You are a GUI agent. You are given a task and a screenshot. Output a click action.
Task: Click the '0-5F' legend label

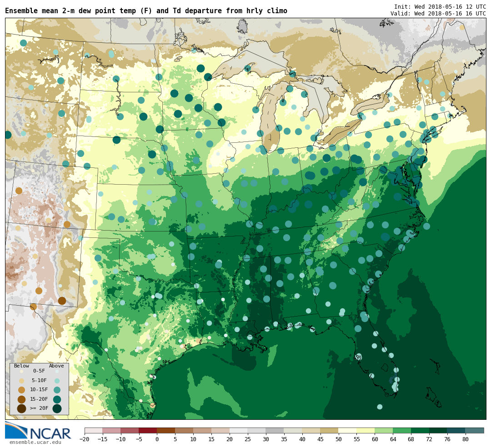point(39,371)
